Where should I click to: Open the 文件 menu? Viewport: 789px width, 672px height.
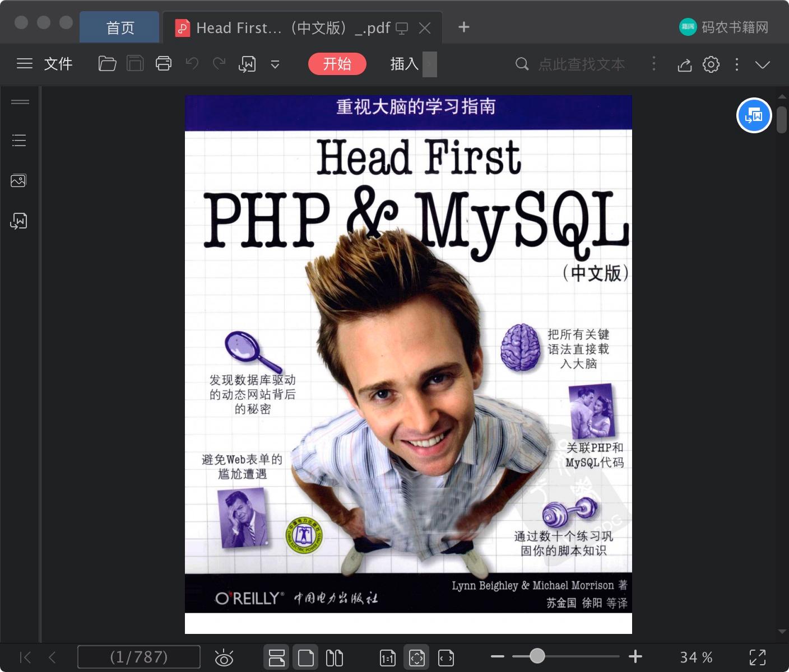[58, 64]
